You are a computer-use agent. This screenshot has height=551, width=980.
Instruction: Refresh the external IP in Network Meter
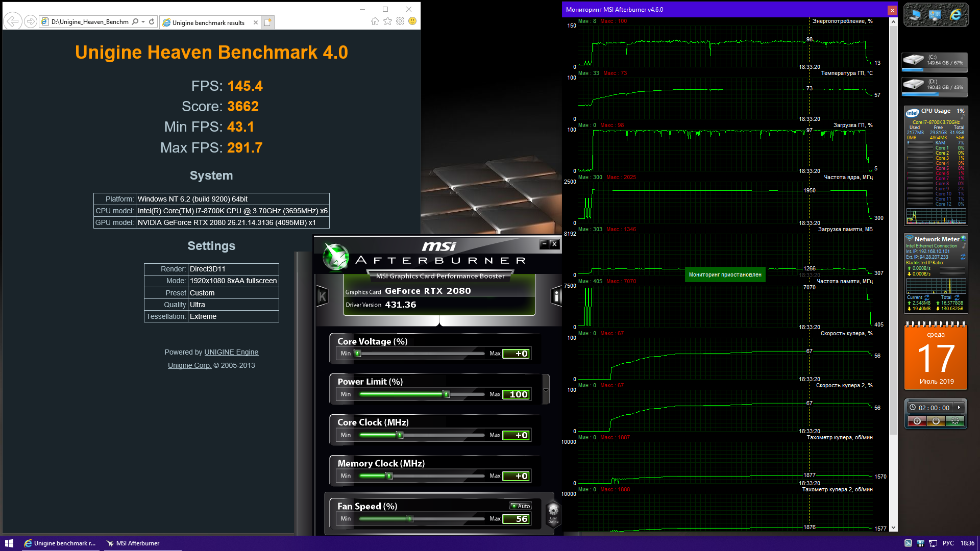point(963,257)
